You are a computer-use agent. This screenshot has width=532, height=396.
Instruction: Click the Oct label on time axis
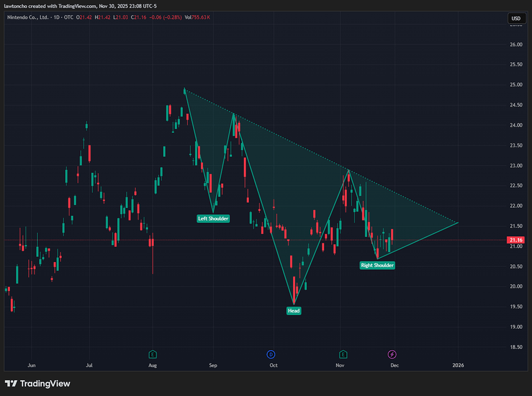[273, 365]
